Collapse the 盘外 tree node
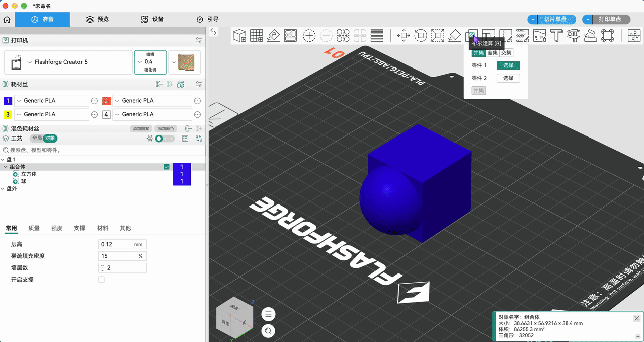644x342 pixels. tap(3, 189)
